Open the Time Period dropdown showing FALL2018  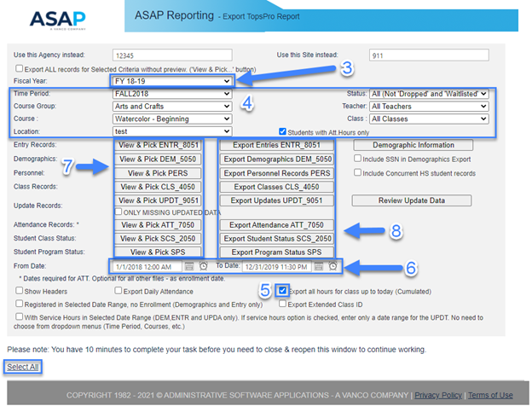pos(172,94)
